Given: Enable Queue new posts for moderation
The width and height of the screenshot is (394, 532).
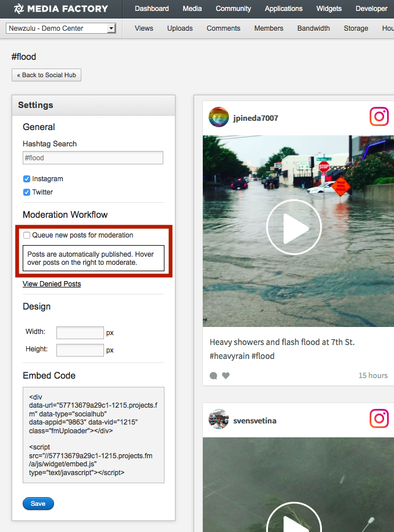Looking at the screenshot, I should tap(27, 235).
